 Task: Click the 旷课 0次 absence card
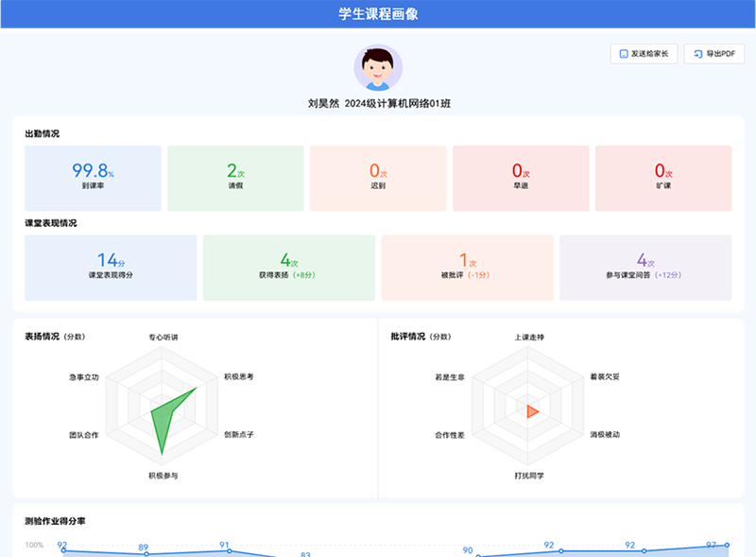click(x=663, y=178)
